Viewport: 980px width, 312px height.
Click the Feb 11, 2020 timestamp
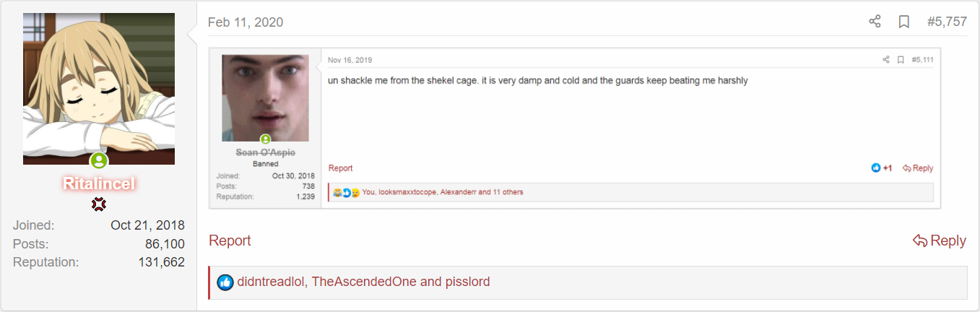coord(246,22)
